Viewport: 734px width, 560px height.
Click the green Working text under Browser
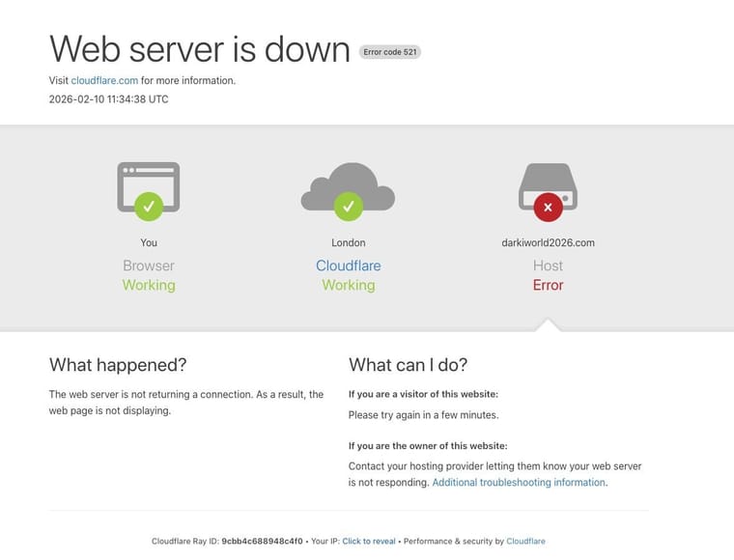pos(149,286)
